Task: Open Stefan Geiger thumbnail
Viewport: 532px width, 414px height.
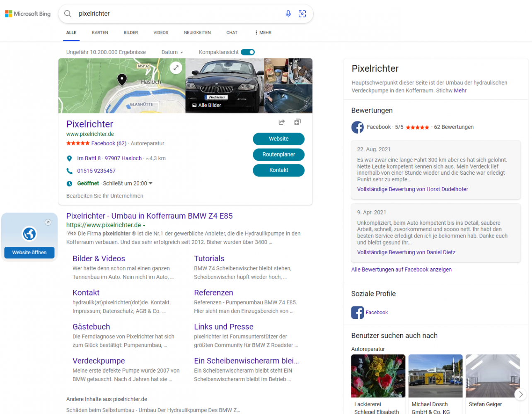Action: click(493, 376)
